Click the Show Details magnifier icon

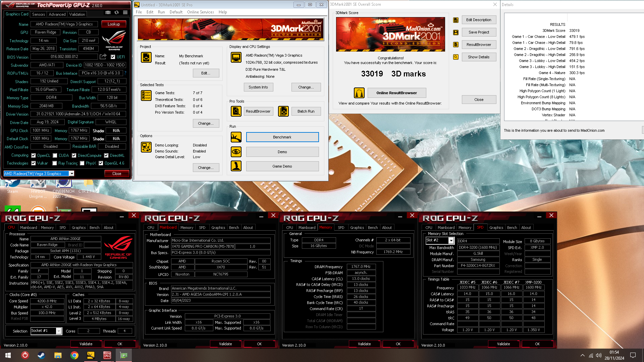tap(456, 57)
